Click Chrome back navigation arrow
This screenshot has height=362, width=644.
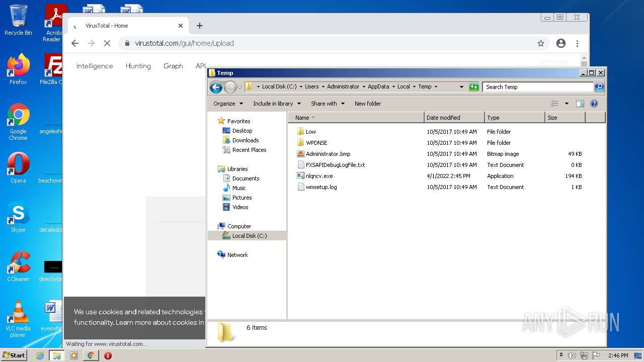click(75, 43)
